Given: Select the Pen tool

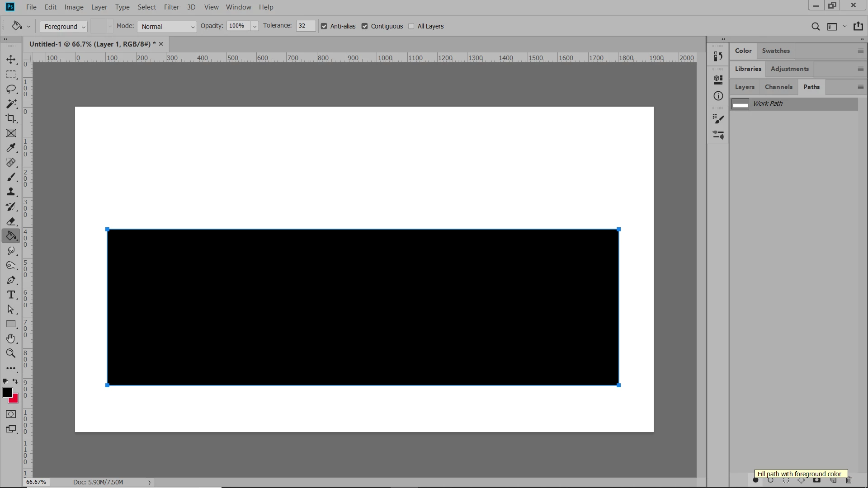Looking at the screenshot, I should tap(11, 280).
